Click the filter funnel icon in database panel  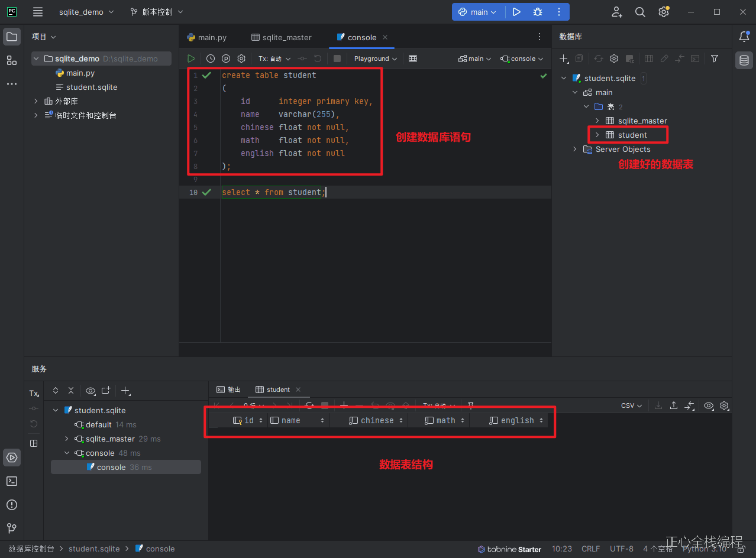[x=715, y=59]
